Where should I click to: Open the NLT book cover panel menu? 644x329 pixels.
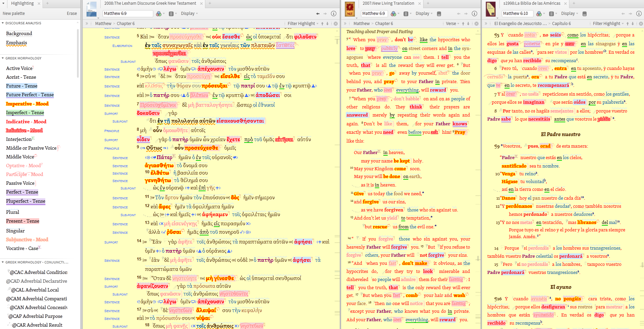click(350, 9)
